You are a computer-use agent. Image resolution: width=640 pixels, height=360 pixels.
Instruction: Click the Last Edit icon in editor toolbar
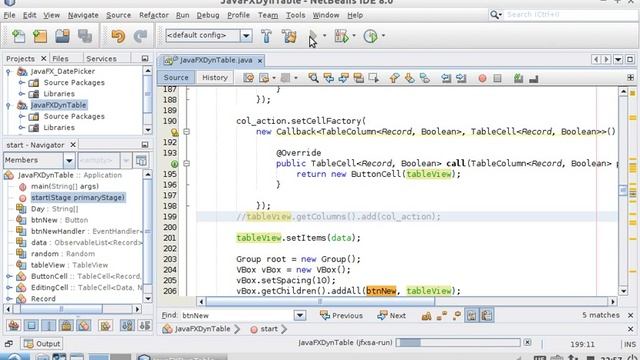(x=249, y=78)
